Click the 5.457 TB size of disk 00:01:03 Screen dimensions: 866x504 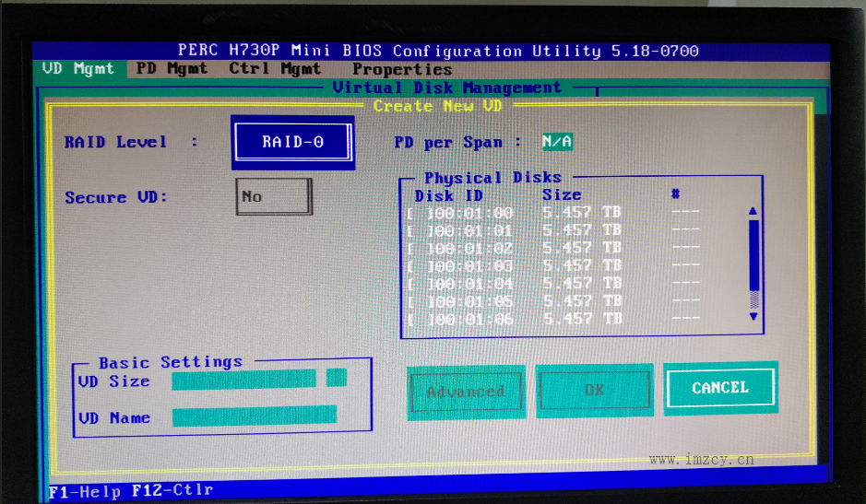(x=582, y=265)
